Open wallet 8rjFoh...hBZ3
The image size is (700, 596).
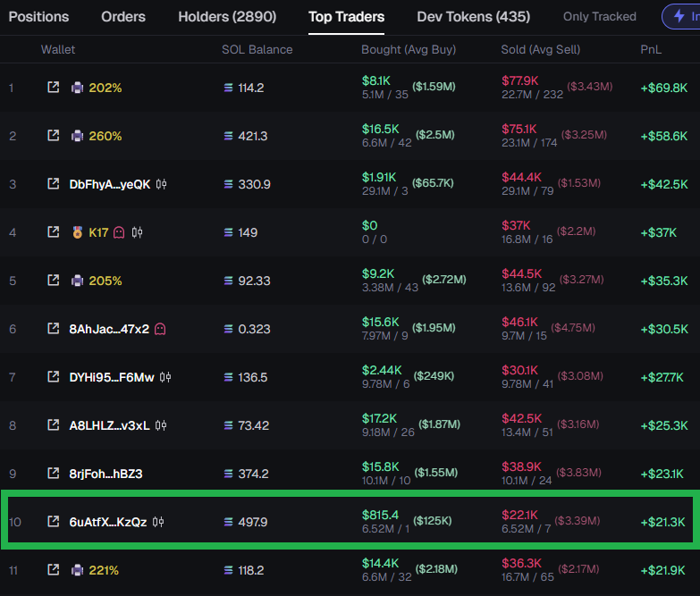click(x=105, y=474)
